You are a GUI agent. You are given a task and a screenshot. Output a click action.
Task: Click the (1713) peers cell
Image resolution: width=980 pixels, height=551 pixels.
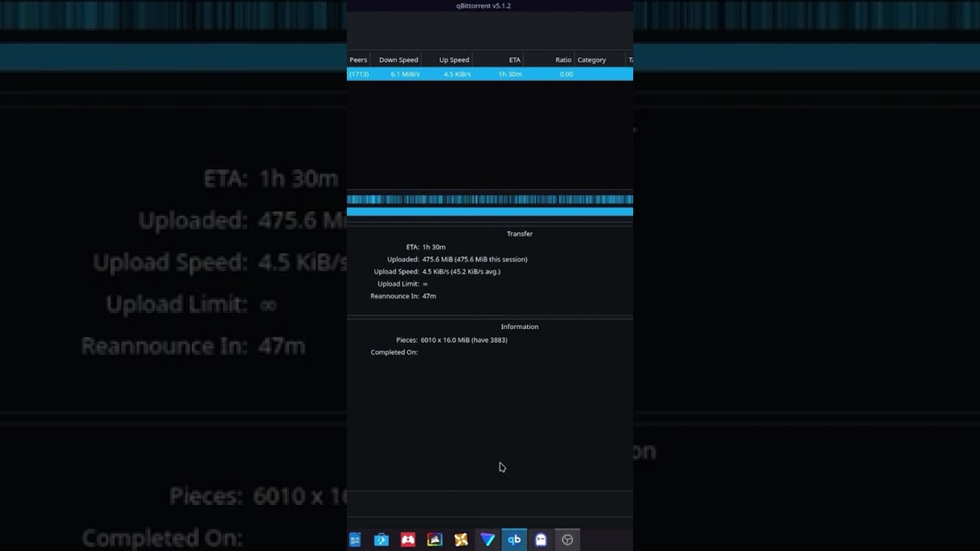(x=359, y=74)
